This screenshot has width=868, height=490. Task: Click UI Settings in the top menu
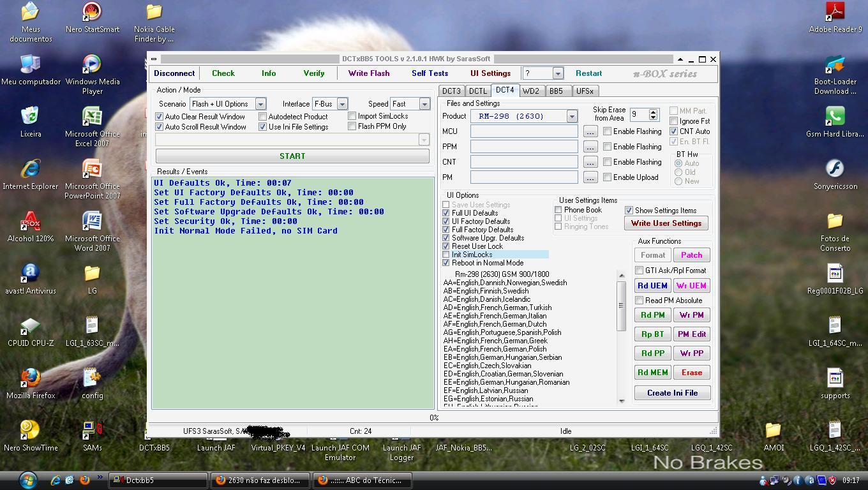(490, 73)
